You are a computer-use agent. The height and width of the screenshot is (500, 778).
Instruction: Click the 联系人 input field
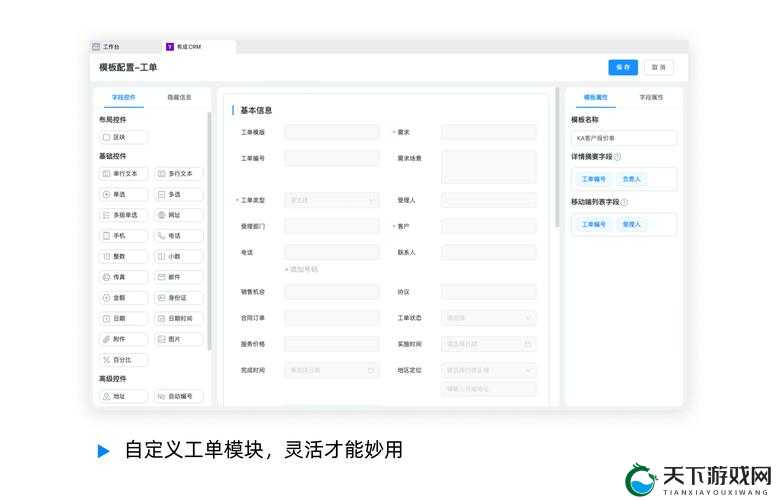point(489,252)
